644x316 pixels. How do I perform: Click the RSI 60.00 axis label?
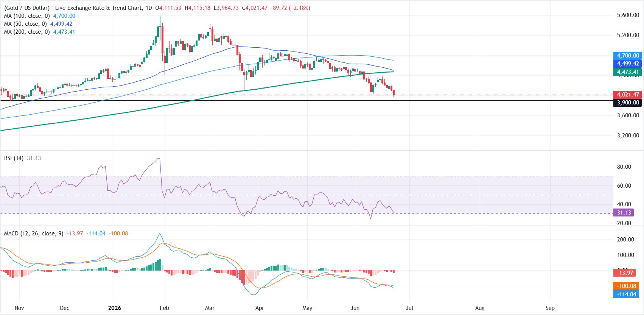624,186
